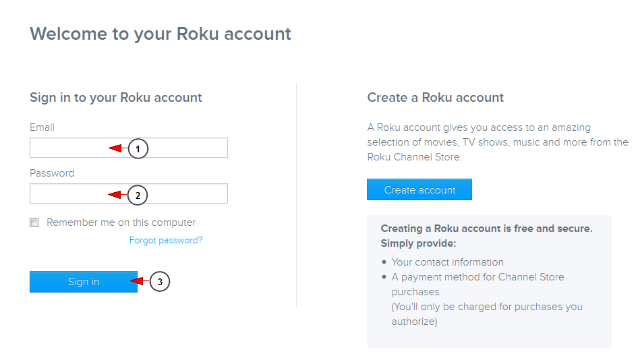638x364 pixels.
Task: Click the circled number 3 marker
Action: coord(159,282)
